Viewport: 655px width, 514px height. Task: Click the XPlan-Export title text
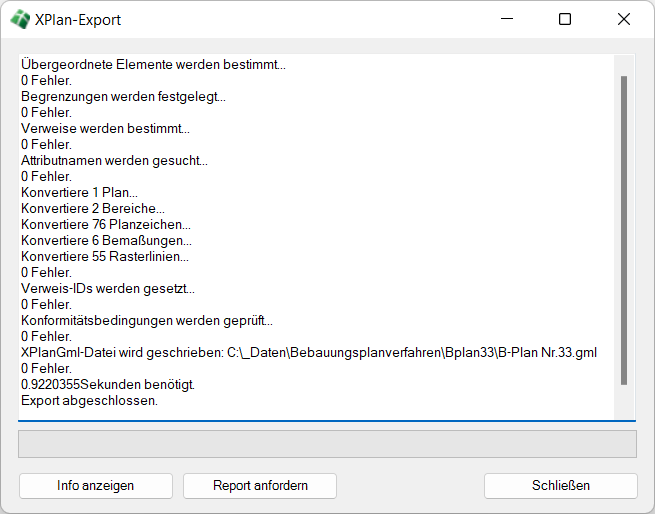pyautogui.click(x=79, y=20)
